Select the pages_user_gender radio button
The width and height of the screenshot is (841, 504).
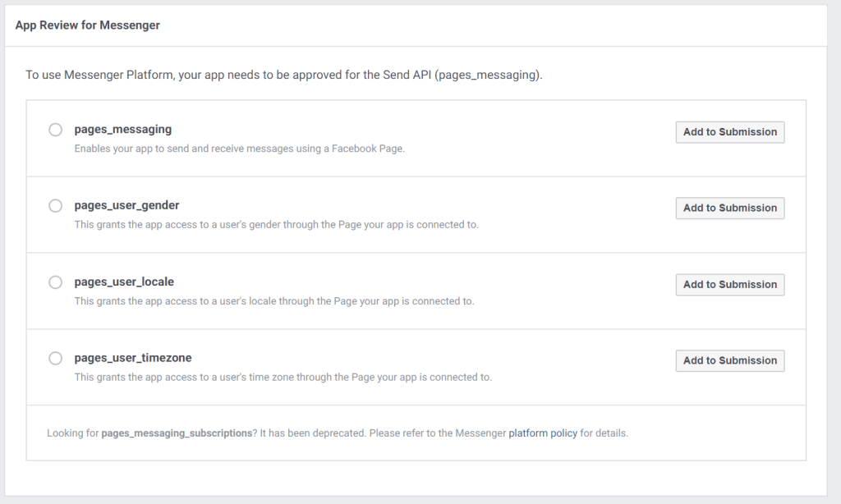tap(56, 206)
